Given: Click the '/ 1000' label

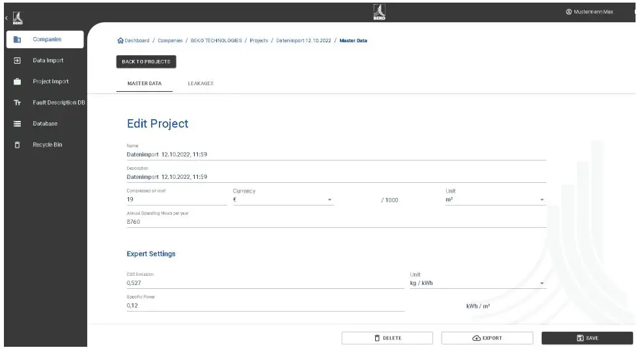Looking at the screenshot, I should [x=390, y=200].
